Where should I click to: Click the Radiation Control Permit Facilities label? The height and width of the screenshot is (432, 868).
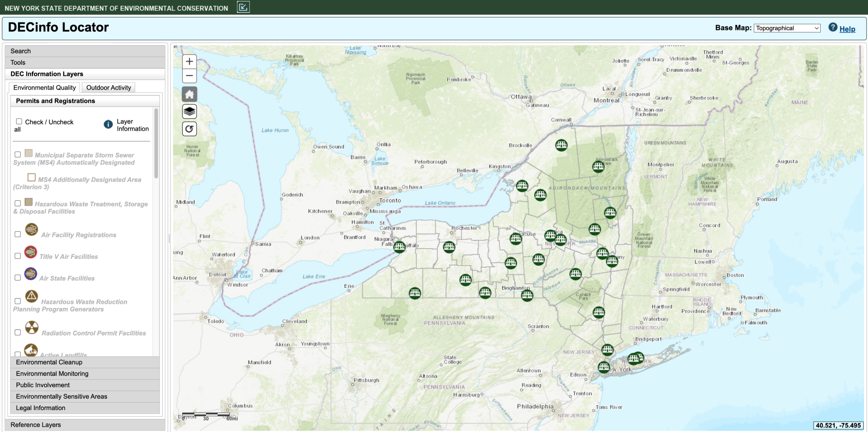[94, 333]
